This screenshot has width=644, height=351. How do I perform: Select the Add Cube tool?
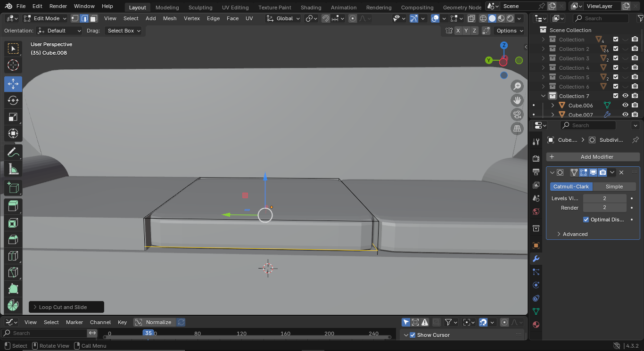tap(13, 188)
